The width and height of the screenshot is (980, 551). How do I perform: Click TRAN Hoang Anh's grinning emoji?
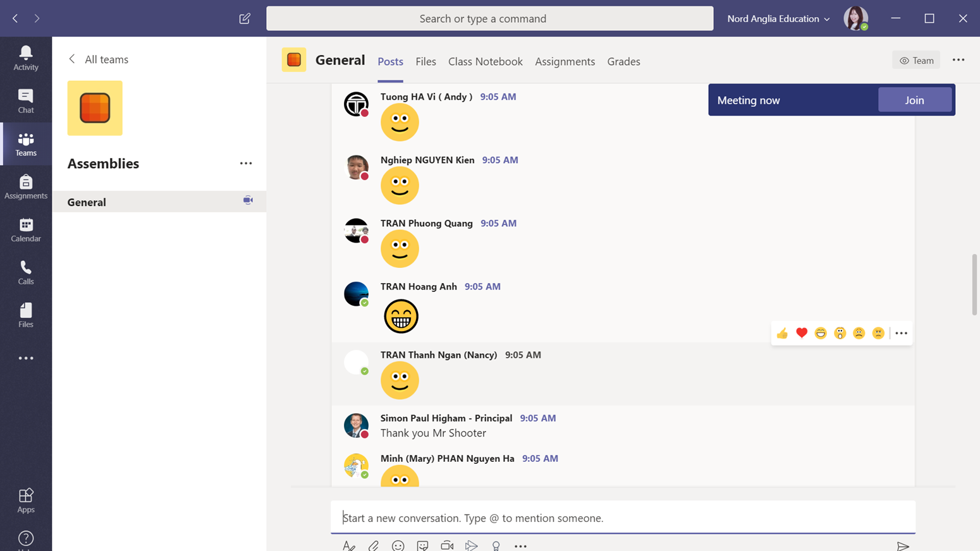pos(401,316)
